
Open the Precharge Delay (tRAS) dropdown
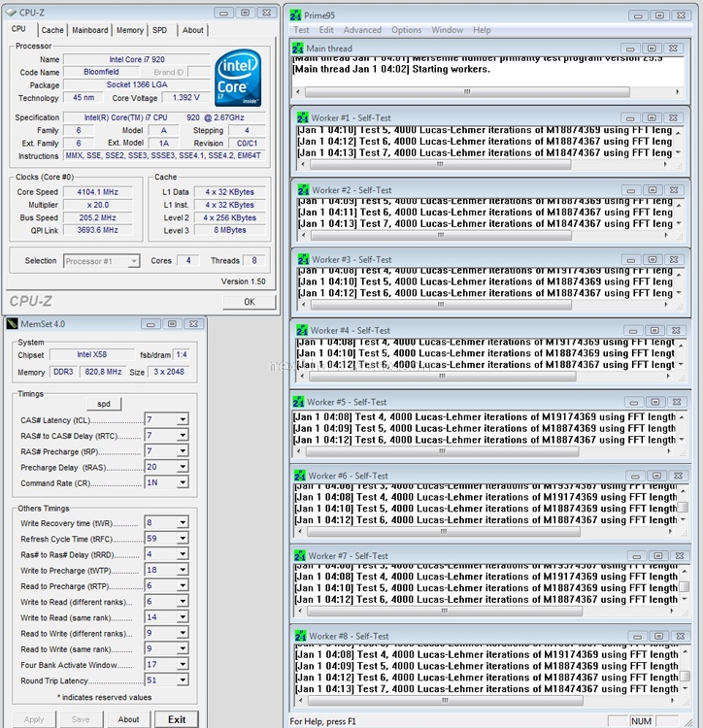183,467
